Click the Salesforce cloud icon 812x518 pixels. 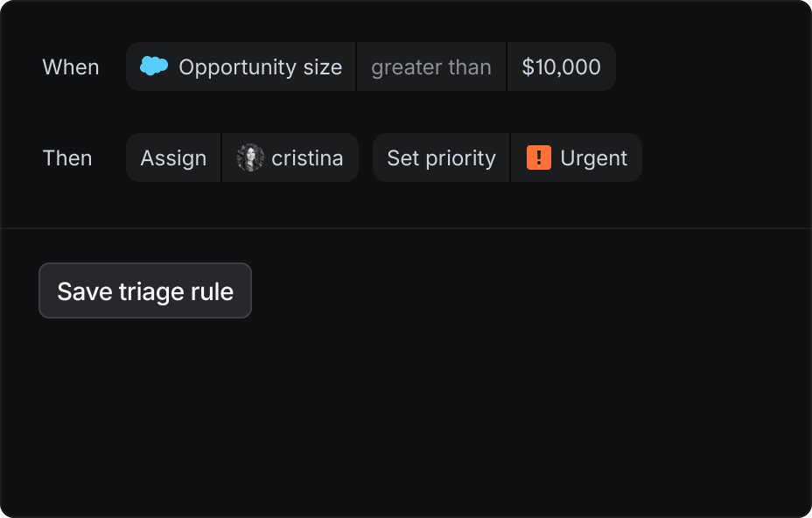(154, 66)
